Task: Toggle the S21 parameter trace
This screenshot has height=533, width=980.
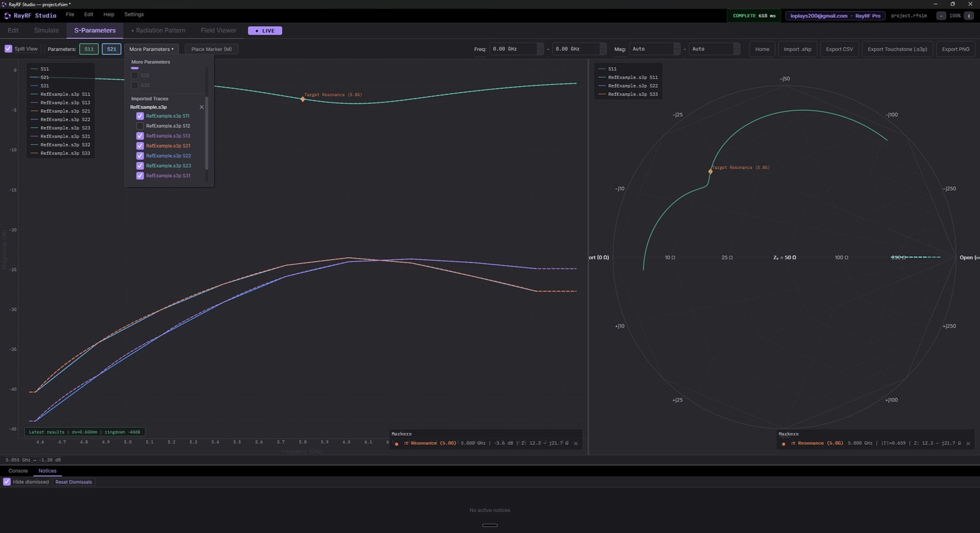Action: pyautogui.click(x=112, y=49)
